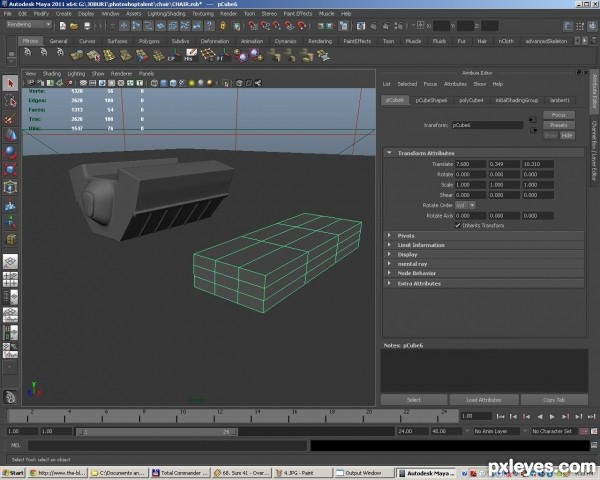
Task: Open the Lighting/Shading menu
Action: [x=166, y=14]
